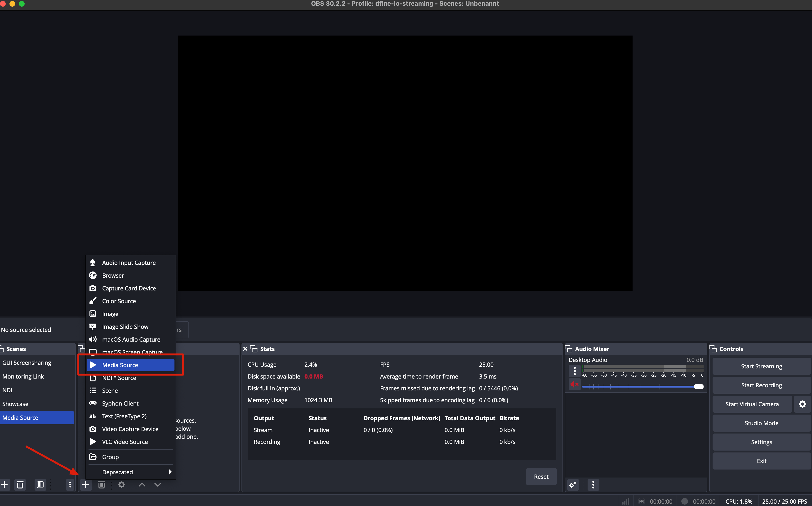Screen dimensions: 812x506
Task: Pick Color Source in add menu
Action: pyautogui.click(x=130, y=301)
